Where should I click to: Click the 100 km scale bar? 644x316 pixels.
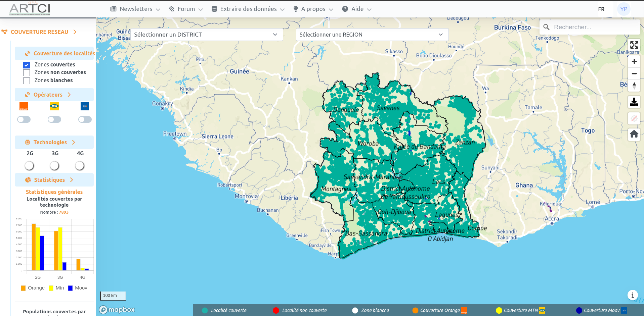113,296
